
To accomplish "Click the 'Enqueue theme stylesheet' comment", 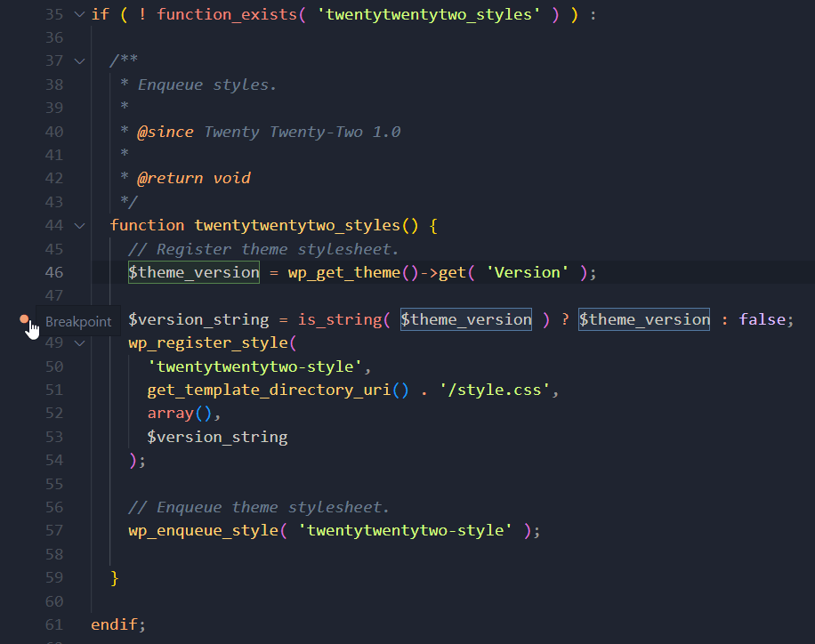I will pos(259,507).
